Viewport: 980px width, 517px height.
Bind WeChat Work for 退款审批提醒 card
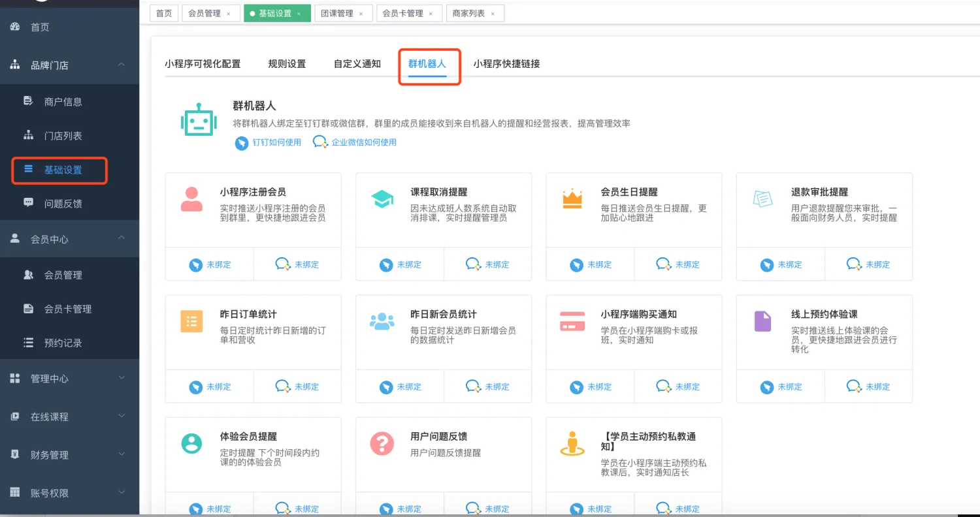coord(869,264)
